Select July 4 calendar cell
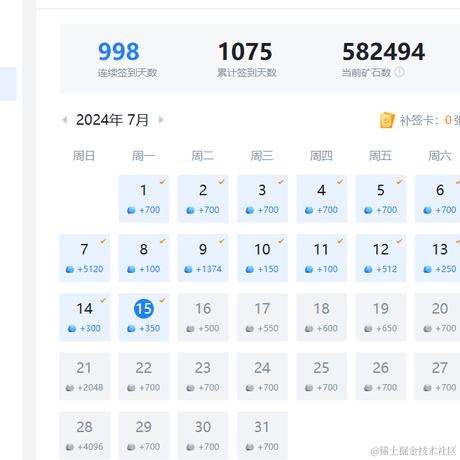 click(322, 199)
